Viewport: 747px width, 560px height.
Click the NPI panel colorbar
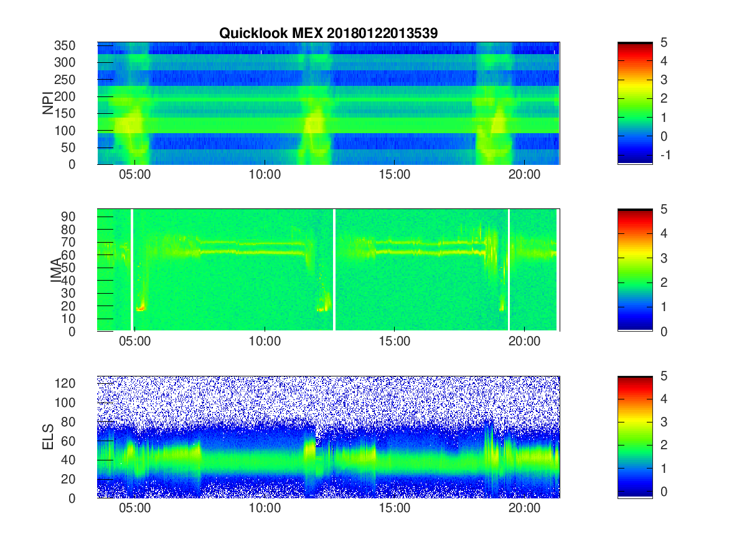(635, 103)
